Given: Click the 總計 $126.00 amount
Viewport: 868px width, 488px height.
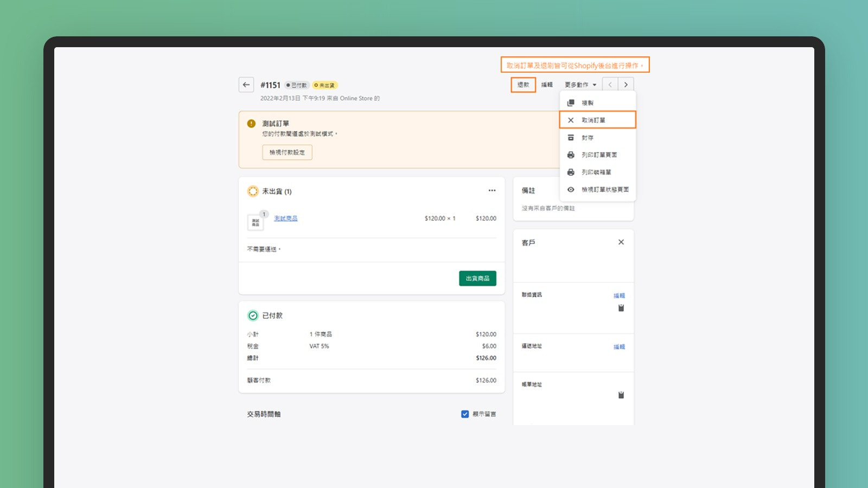Looking at the screenshot, I should coord(486,358).
